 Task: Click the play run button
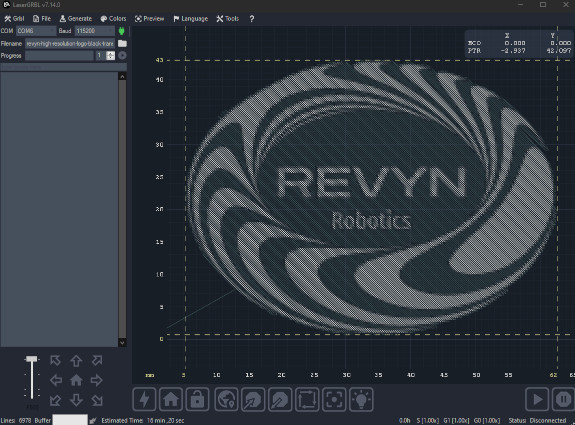pos(537,399)
